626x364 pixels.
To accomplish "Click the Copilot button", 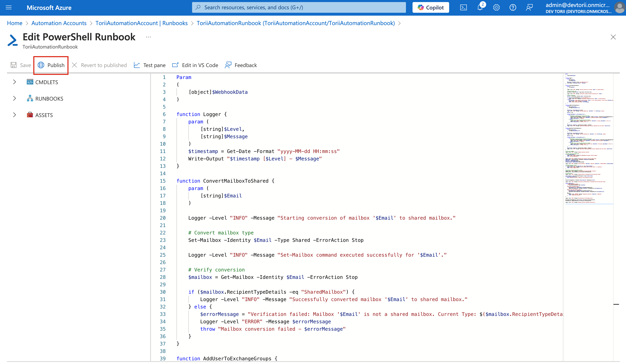I will [x=430, y=7].
